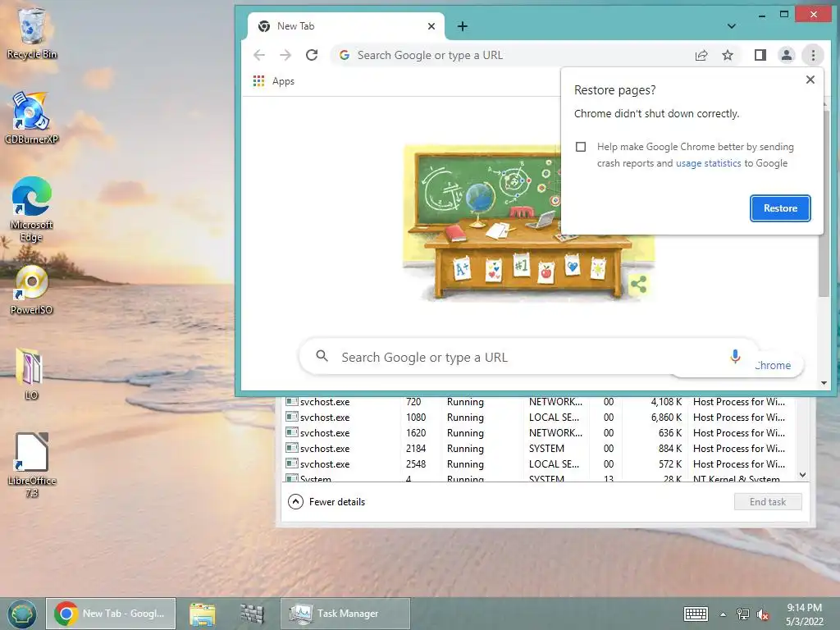Dismiss the Restore pages dialog
Viewport: 840px width, 630px height.
[x=810, y=80]
